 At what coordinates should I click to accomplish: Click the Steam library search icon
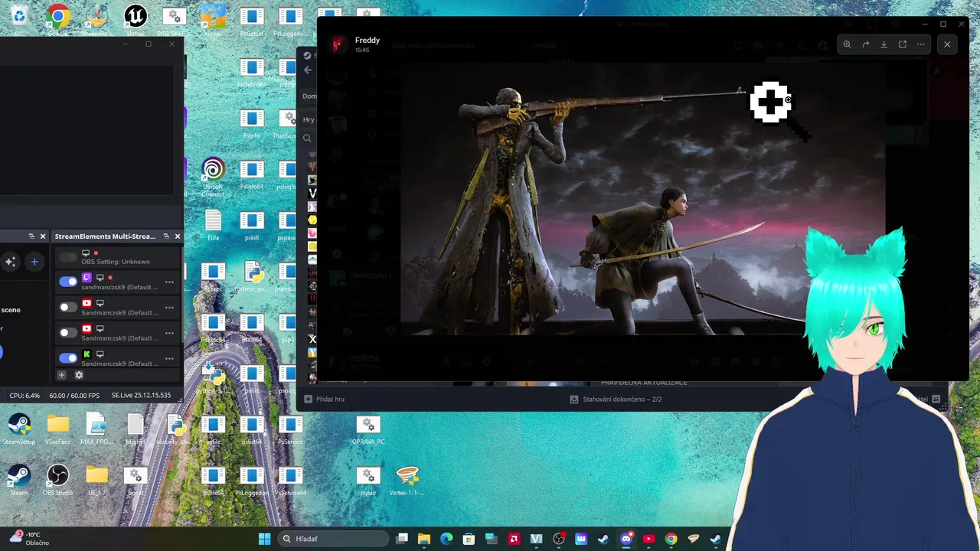coord(307,139)
